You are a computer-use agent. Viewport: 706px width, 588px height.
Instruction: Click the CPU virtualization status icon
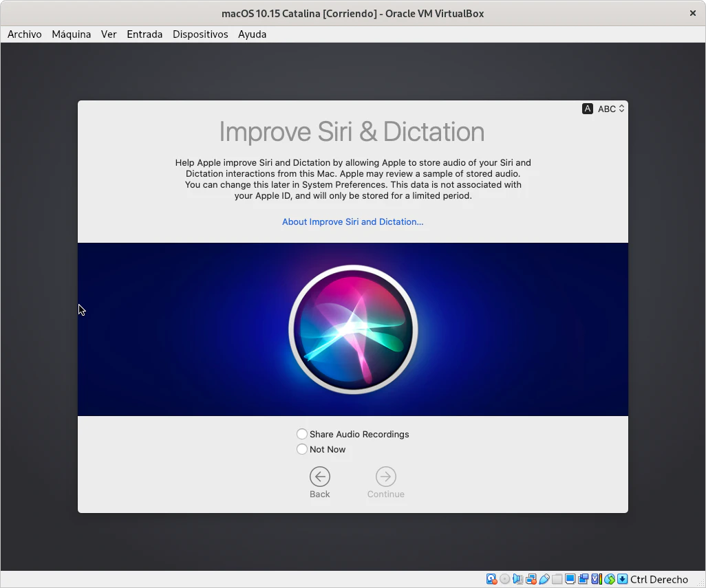[x=596, y=579]
